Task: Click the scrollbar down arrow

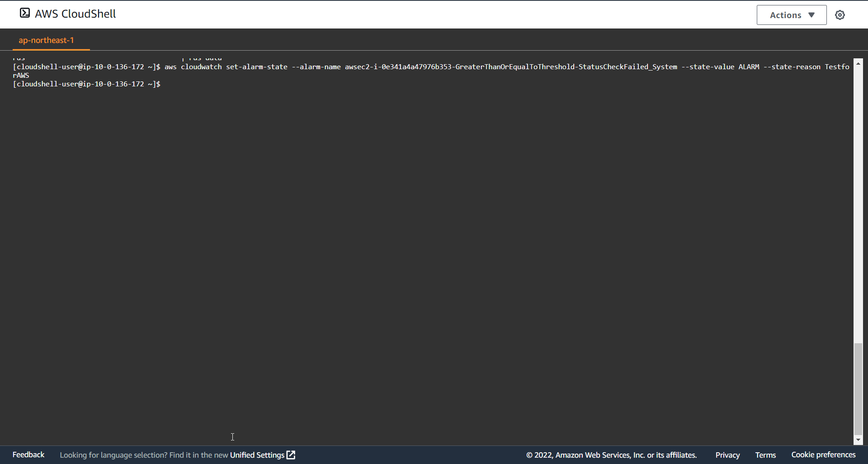Action: (859, 439)
